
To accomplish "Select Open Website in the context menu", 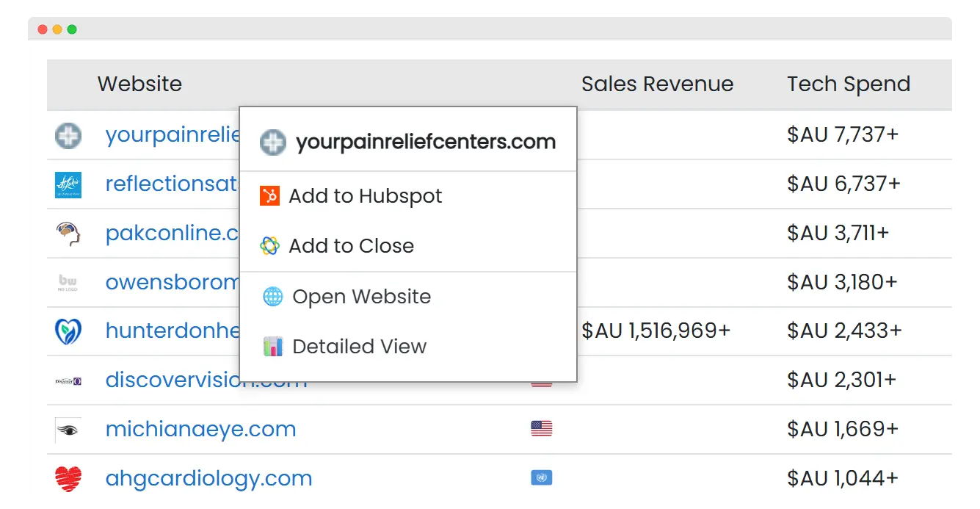I will tap(361, 297).
